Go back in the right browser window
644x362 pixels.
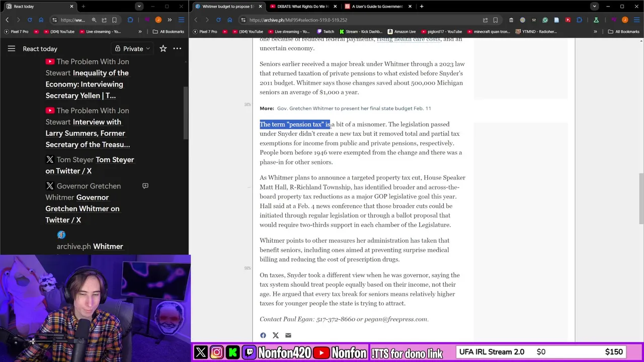196,20
